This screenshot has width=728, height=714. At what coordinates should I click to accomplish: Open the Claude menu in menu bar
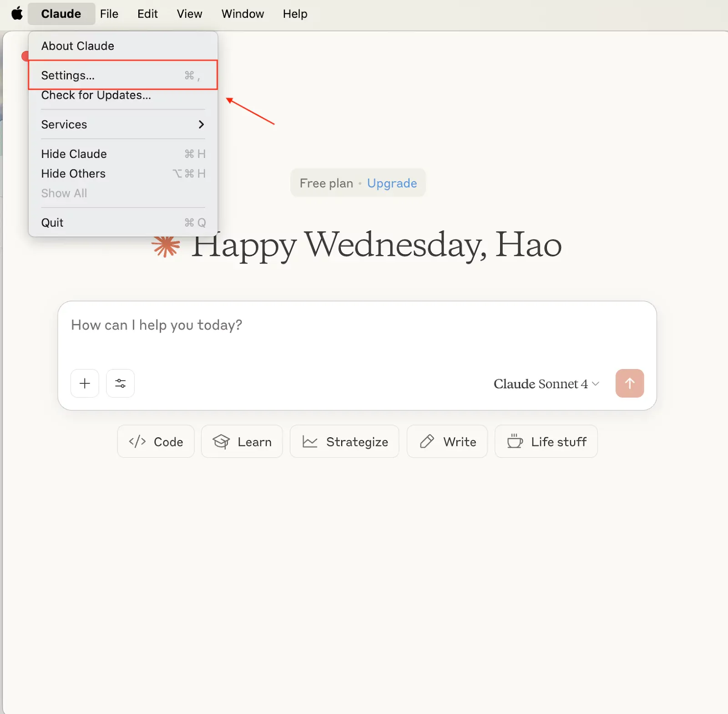point(61,14)
